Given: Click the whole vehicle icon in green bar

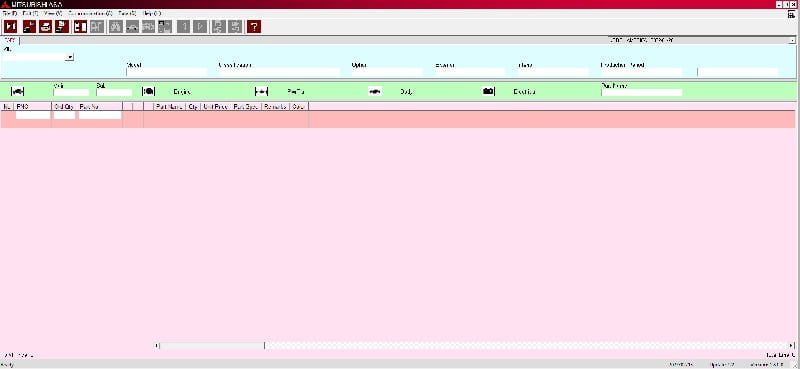Looking at the screenshot, I should click(x=17, y=91).
